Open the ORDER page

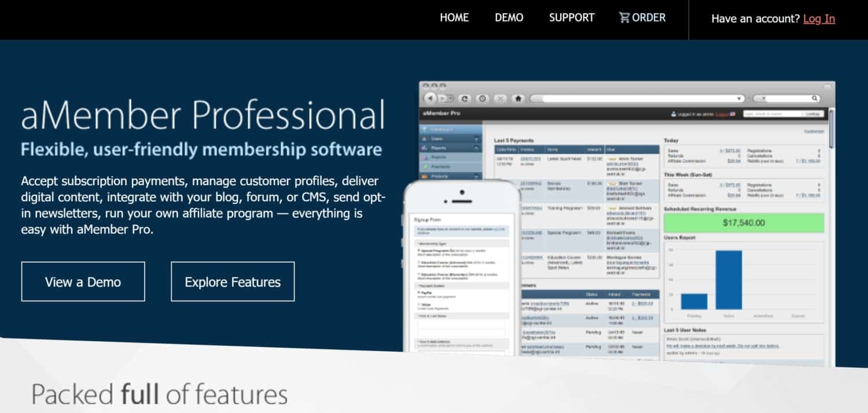(649, 18)
